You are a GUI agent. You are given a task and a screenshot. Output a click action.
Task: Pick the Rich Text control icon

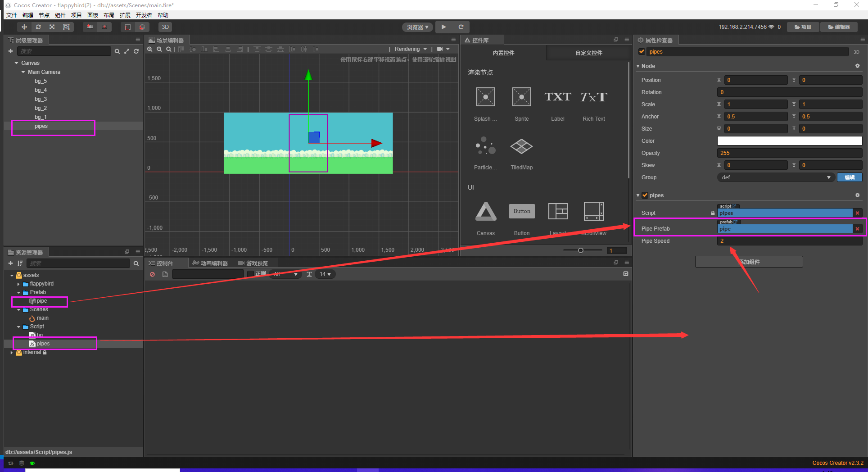(594, 97)
